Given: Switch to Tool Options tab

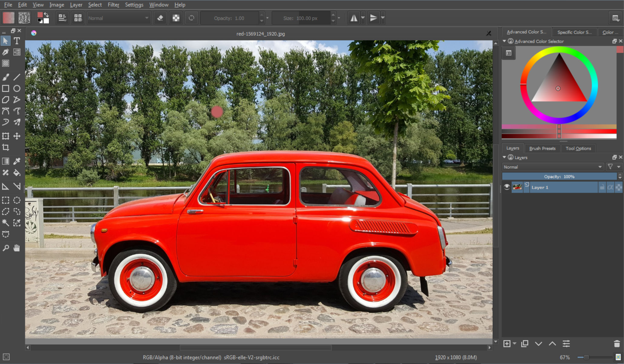Looking at the screenshot, I should [x=578, y=148].
